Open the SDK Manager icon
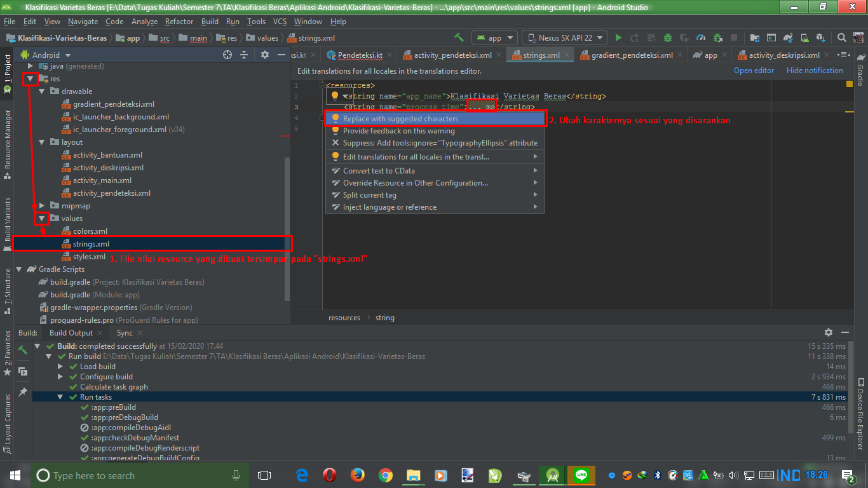The image size is (868, 488). (x=821, y=37)
